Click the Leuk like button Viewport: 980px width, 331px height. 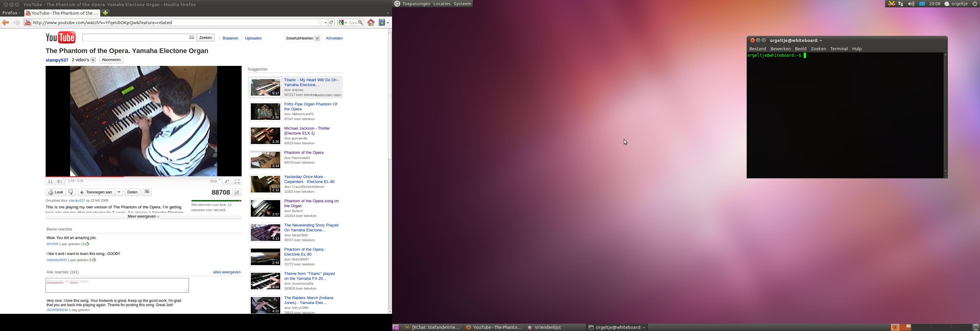coord(55,192)
